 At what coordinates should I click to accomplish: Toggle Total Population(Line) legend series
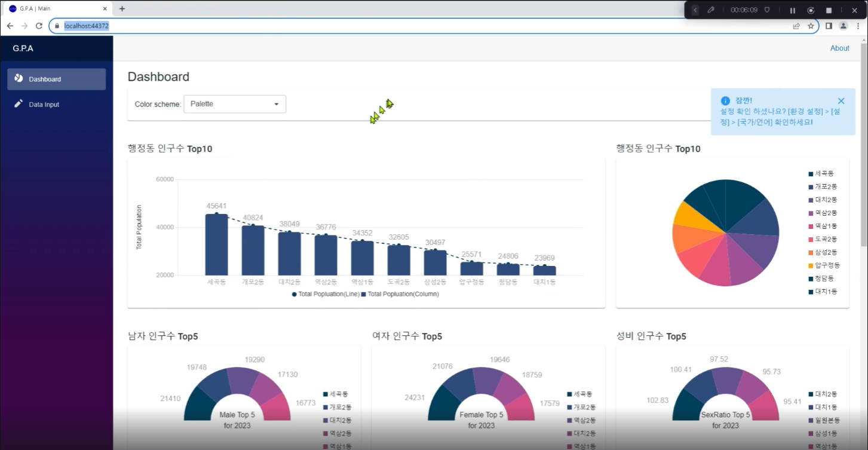point(326,294)
